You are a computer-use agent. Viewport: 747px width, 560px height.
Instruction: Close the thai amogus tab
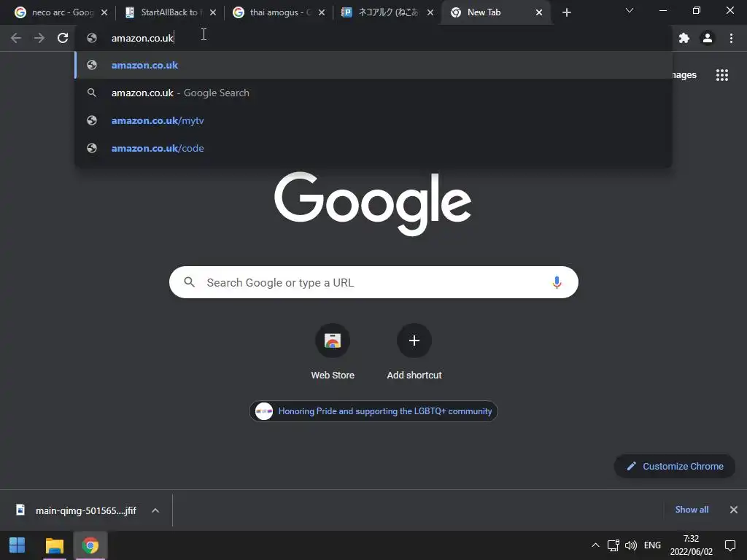tap(322, 12)
